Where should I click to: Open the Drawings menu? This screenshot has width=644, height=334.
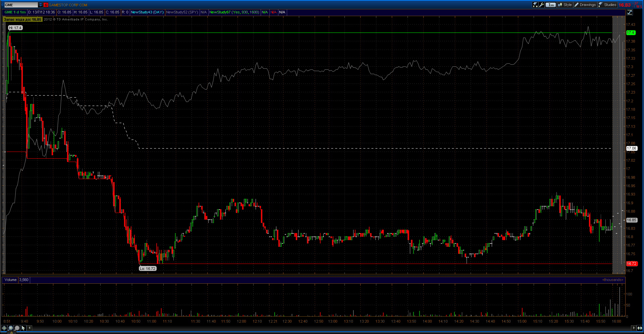[x=585, y=5]
